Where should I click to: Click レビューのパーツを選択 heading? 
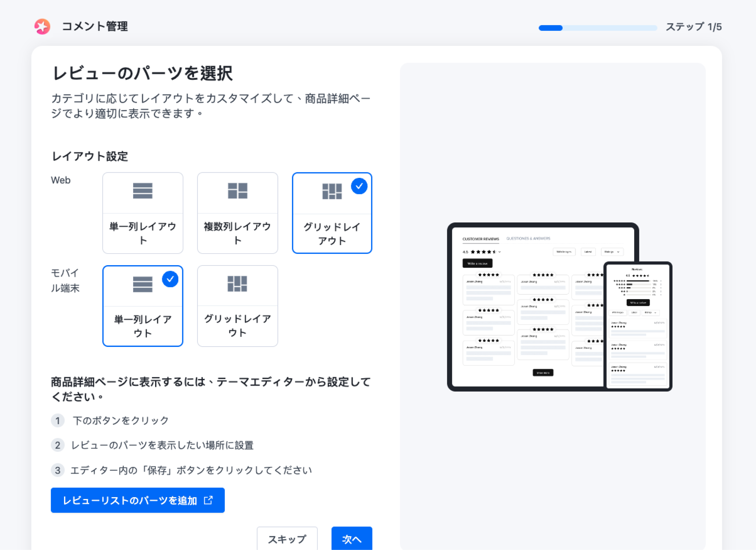pyautogui.click(x=143, y=73)
